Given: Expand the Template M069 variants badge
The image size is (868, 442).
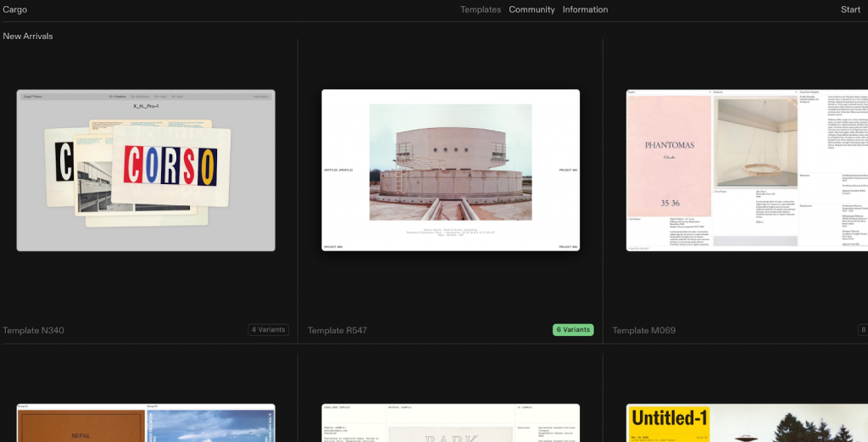Looking at the screenshot, I should pyautogui.click(x=863, y=330).
